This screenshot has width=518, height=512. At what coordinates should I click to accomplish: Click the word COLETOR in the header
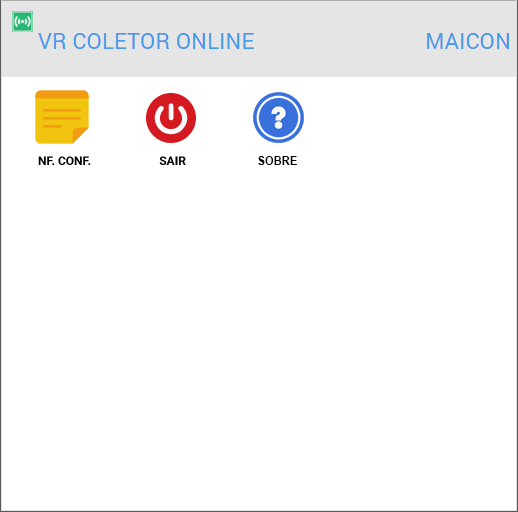pyautogui.click(x=121, y=41)
